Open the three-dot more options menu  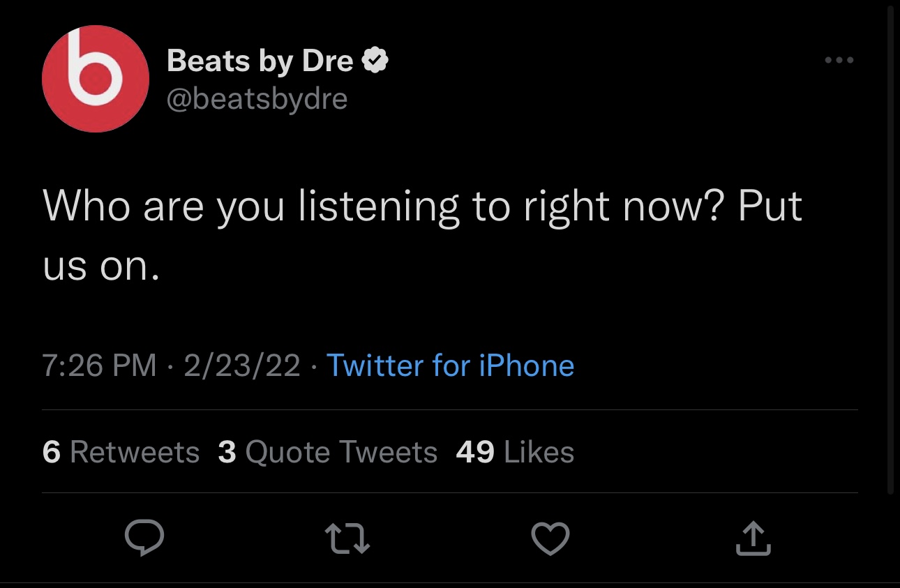click(839, 61)
